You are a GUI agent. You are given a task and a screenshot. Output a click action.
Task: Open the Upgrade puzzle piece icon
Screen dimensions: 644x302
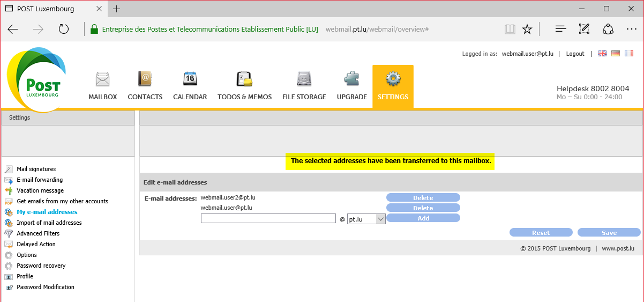point(351,79)
